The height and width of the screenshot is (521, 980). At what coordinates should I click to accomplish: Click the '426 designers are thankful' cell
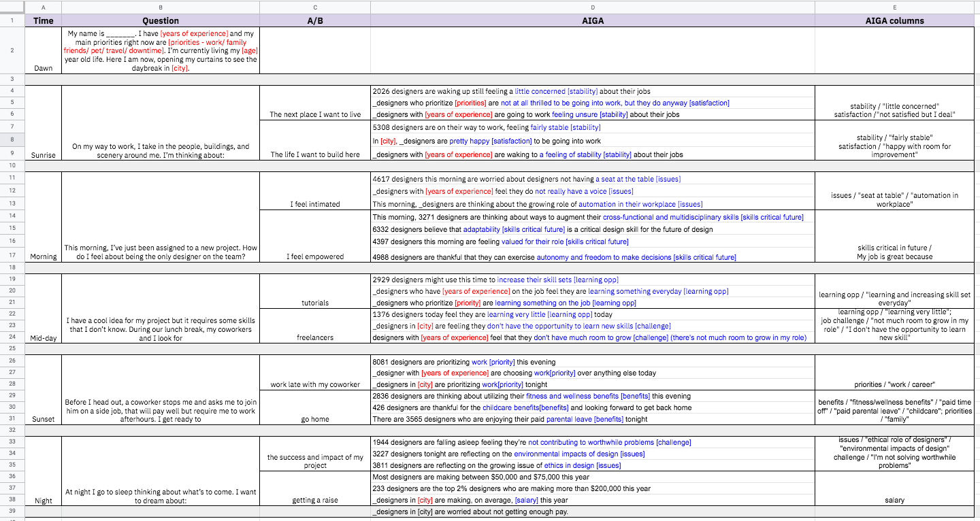[x=593, y=407]
